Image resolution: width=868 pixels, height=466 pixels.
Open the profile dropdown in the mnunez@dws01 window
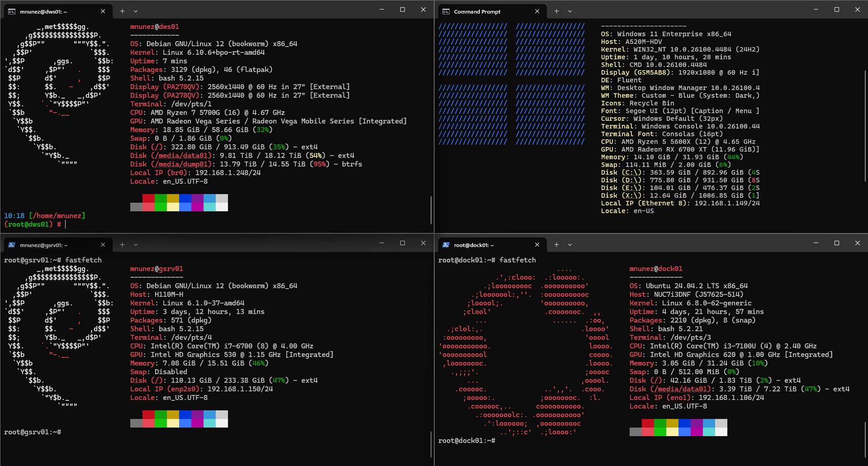tap(136, 11)
